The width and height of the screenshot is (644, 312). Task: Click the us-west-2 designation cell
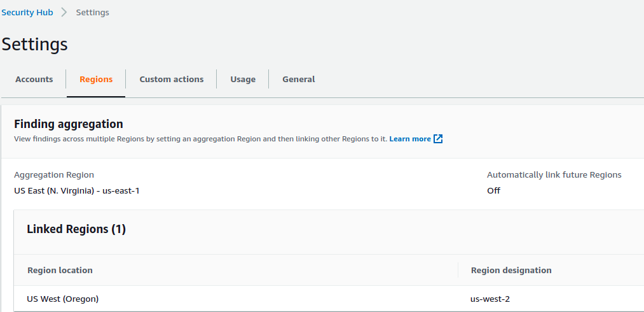tap(490, 299)
